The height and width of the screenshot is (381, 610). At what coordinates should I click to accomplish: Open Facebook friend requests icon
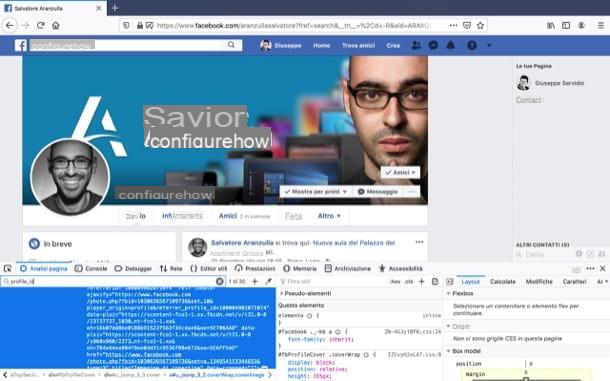416,46
